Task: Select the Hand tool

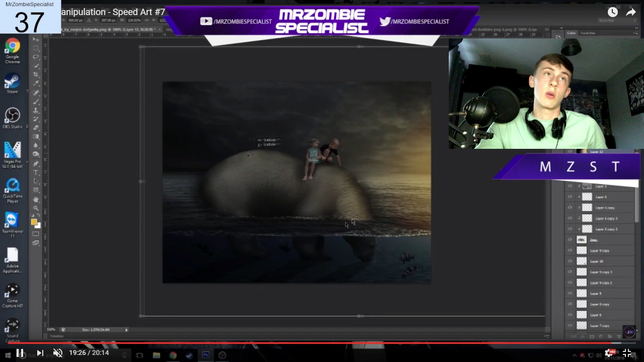Action: point(36,199)
